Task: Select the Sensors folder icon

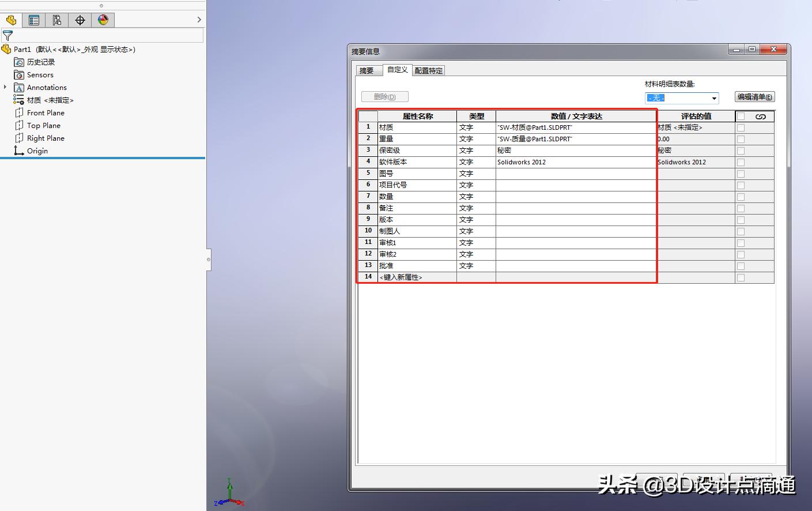Action: click(x=19, y=74)
